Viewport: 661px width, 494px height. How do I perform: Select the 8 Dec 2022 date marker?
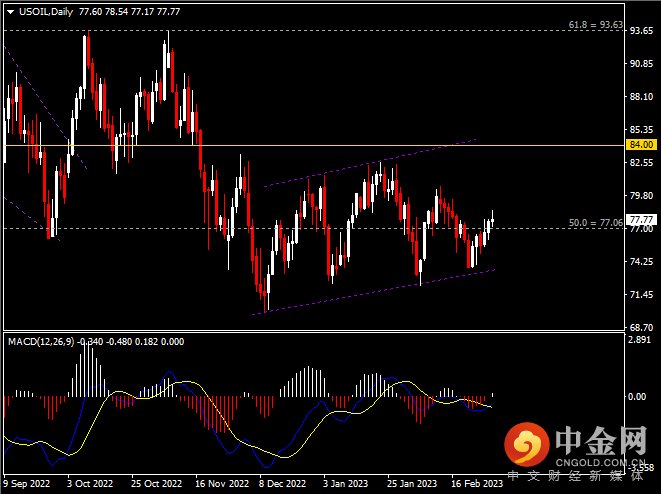(x=280, y=482)
